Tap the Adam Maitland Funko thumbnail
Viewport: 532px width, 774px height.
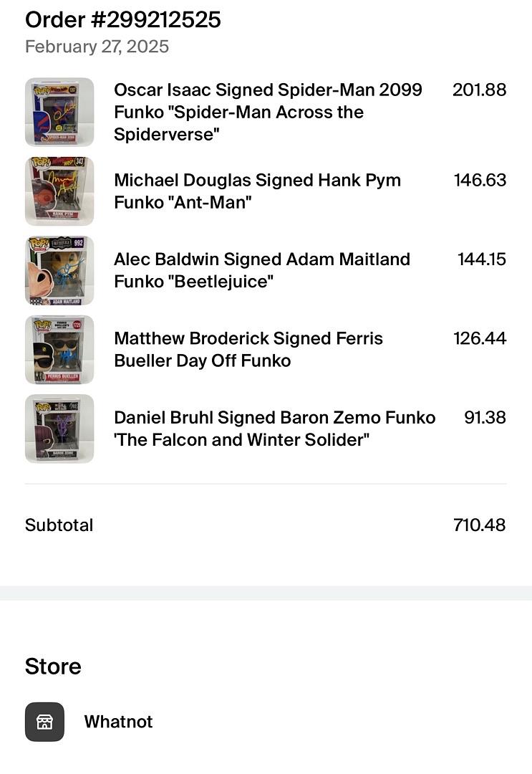59,270
